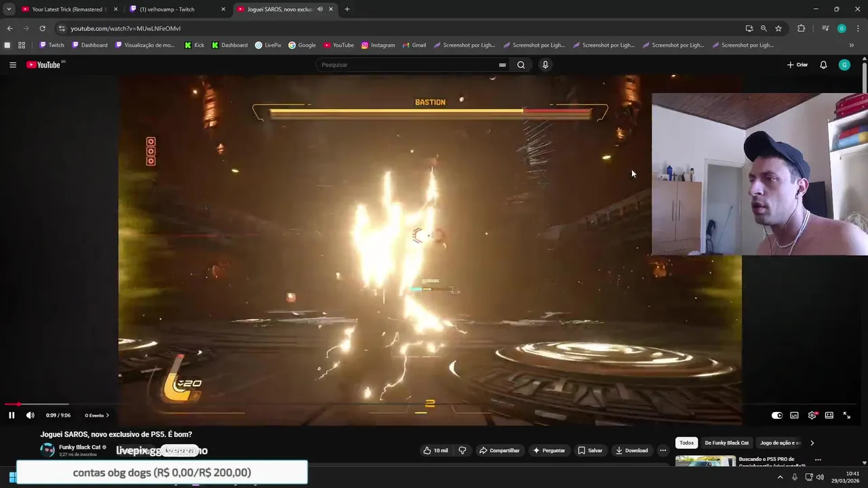Open options for 'Buscando o PS5 PRO' video

coord(818,460)
